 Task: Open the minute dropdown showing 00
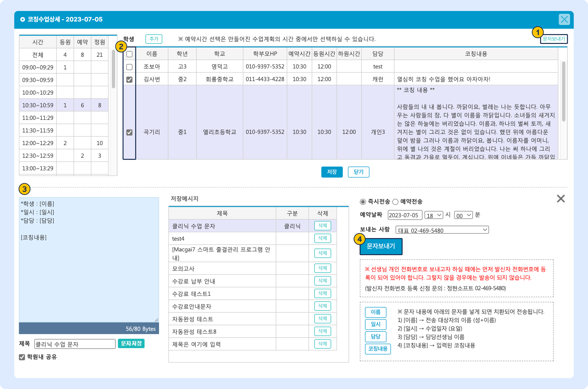(463, 215)
